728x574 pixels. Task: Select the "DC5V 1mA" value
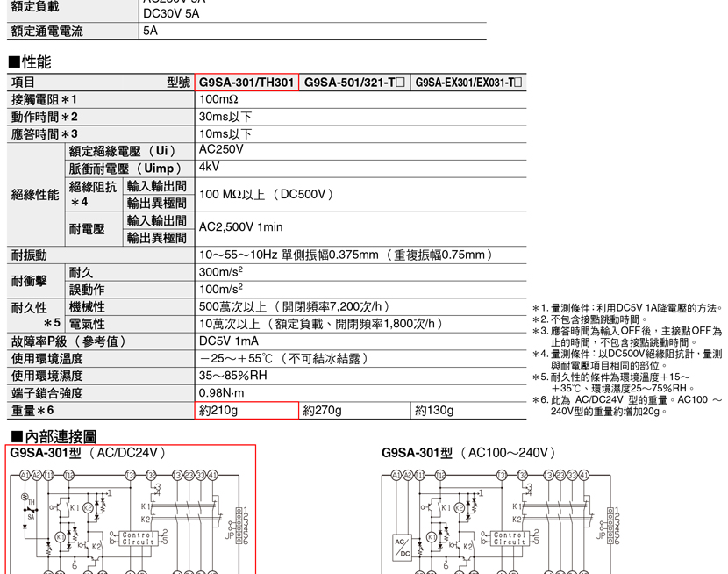[x=229, y=341]
